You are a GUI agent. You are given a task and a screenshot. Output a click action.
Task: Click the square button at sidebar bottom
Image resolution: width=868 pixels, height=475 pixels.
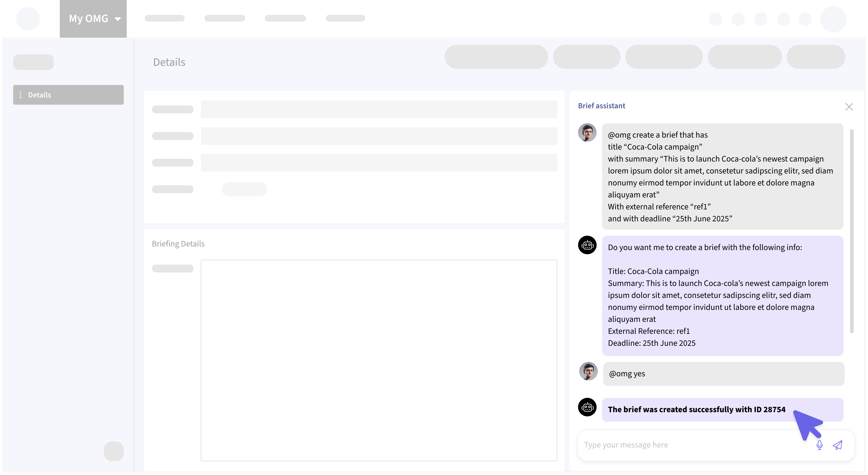tap(114, 451)
